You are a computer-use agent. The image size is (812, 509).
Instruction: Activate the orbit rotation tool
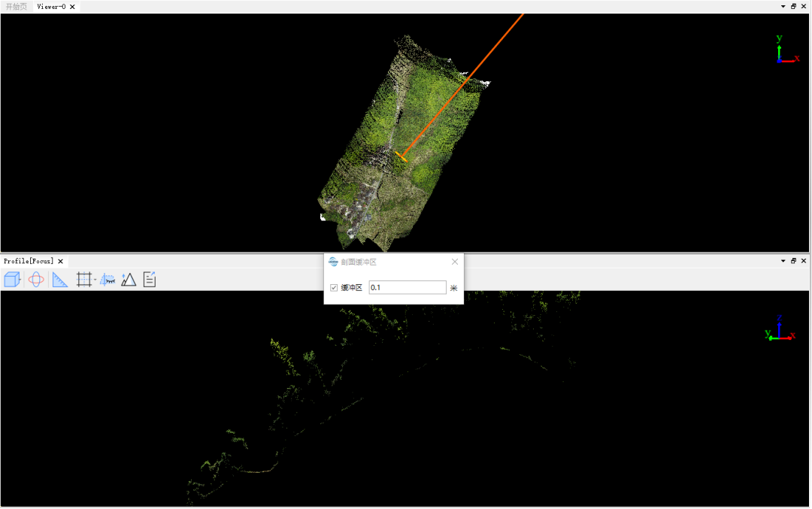[x=36, y=280]
